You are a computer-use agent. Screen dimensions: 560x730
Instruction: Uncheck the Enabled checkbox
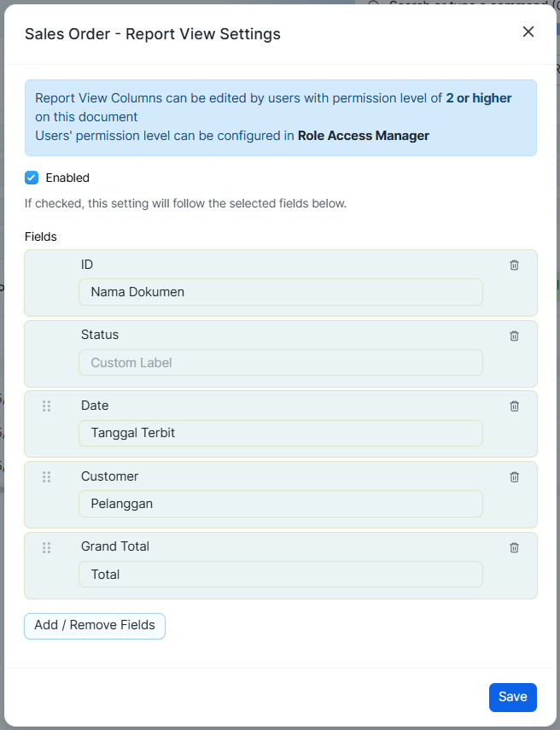pyautogui.click(x=32, y=178)
